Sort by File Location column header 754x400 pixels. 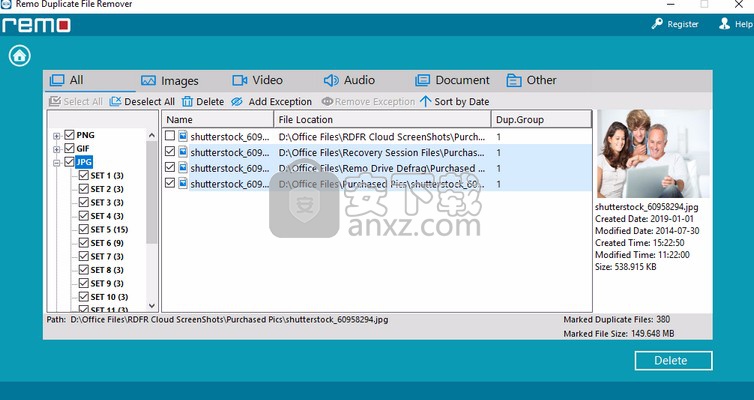pyautogui.click(x=383, y=119)
